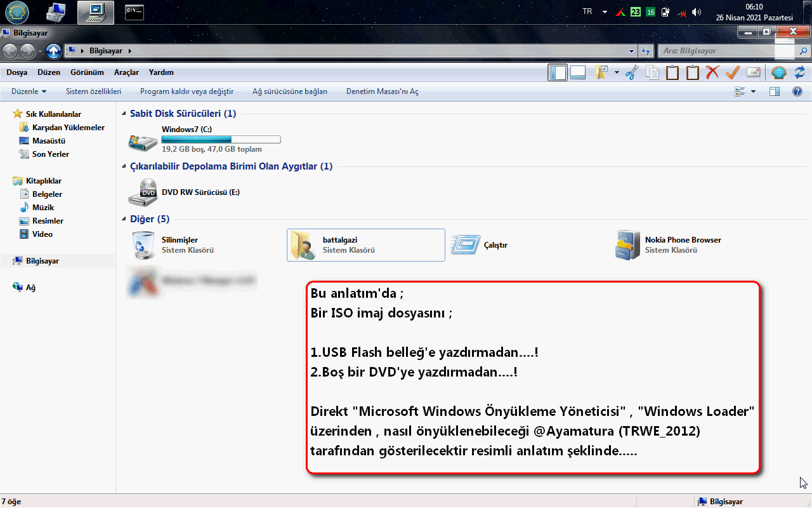Click the Back navigation arrow

[x=11, y=51]
